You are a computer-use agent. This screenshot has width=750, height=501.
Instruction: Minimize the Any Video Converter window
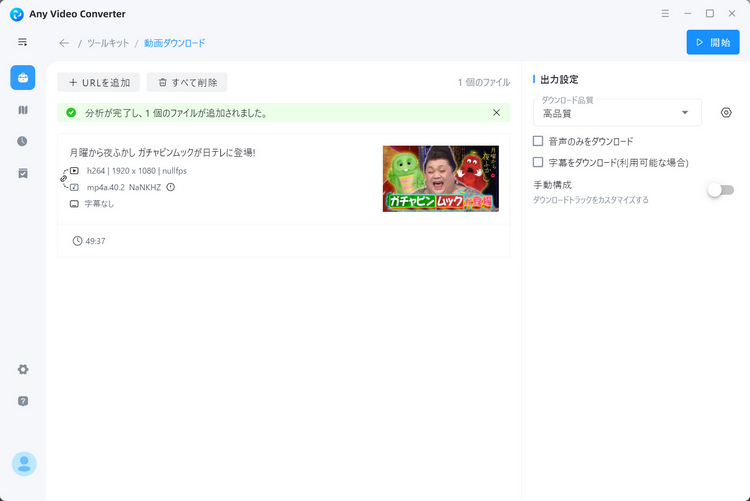687,13
